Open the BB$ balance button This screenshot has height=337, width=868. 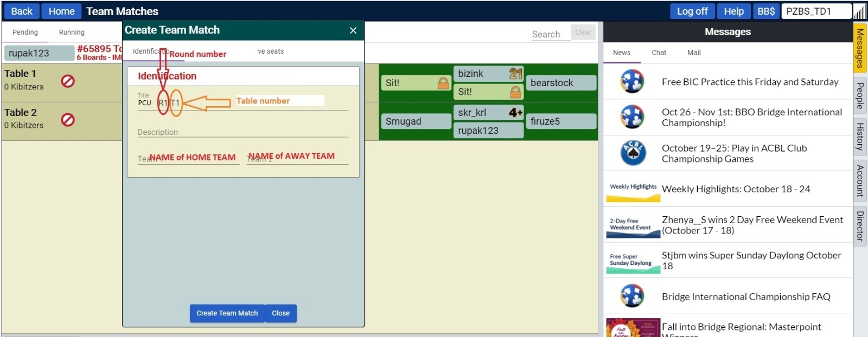pos(765,11)
